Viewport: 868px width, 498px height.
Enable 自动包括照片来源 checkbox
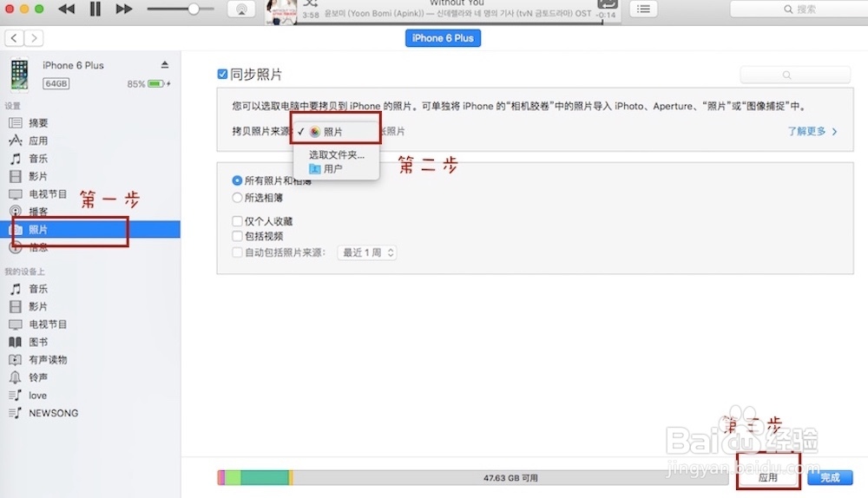237,252
